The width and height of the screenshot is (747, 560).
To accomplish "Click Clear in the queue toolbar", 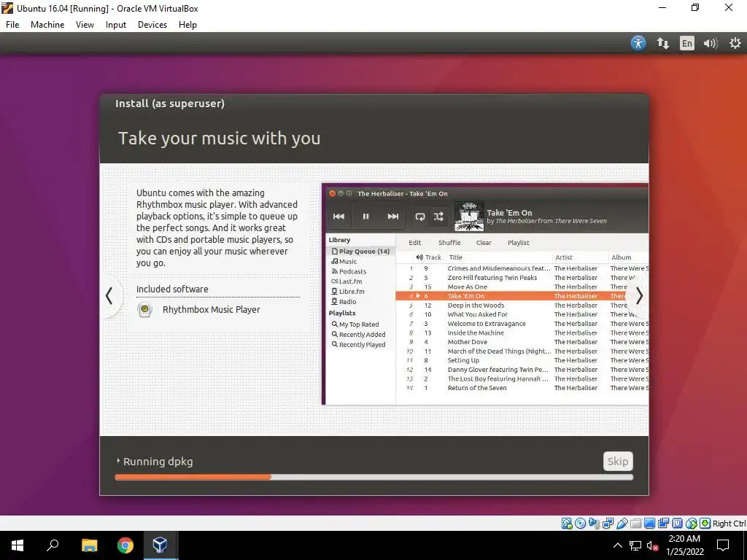I will point(484,242).
